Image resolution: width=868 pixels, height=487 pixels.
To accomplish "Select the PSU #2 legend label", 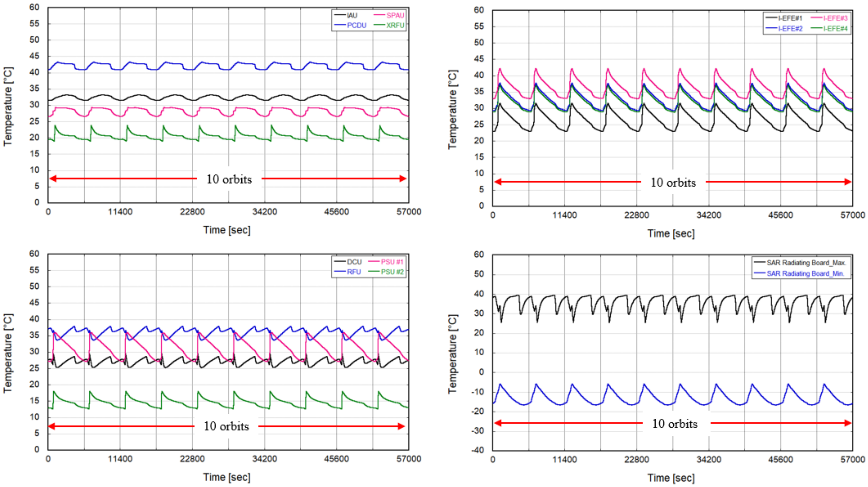I will (x=392, y=272).
